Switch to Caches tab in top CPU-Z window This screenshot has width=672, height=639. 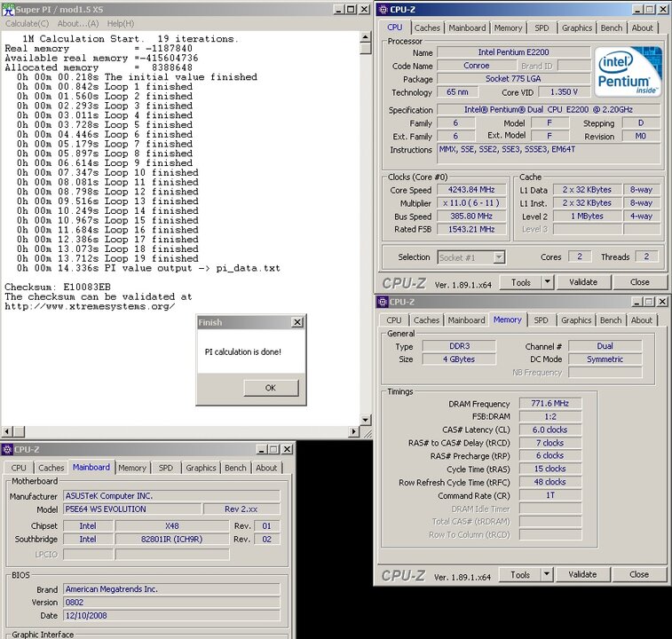427,28
